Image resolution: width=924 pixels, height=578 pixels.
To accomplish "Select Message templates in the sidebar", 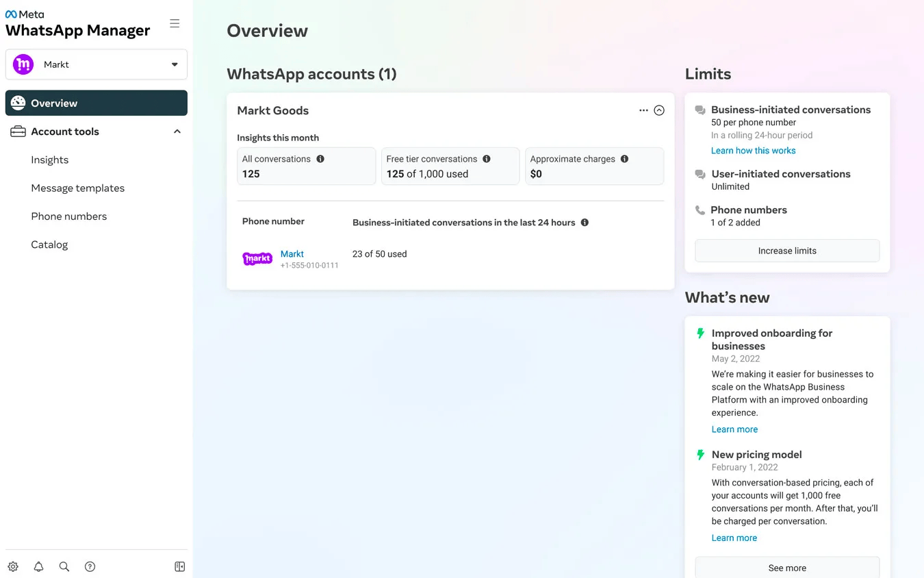I will pos(77,188).
